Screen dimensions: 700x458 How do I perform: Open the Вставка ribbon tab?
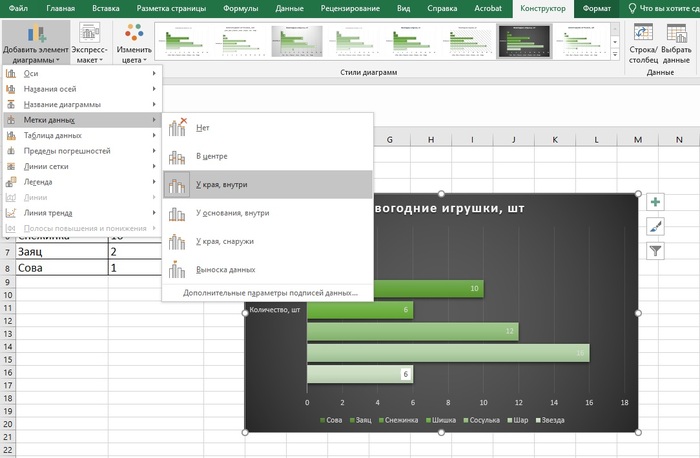pos(105,8)
